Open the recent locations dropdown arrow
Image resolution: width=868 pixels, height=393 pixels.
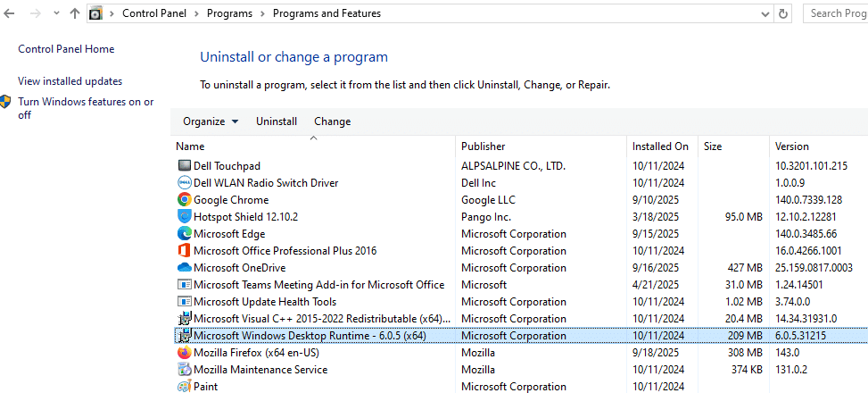click(x=56, y=13)
